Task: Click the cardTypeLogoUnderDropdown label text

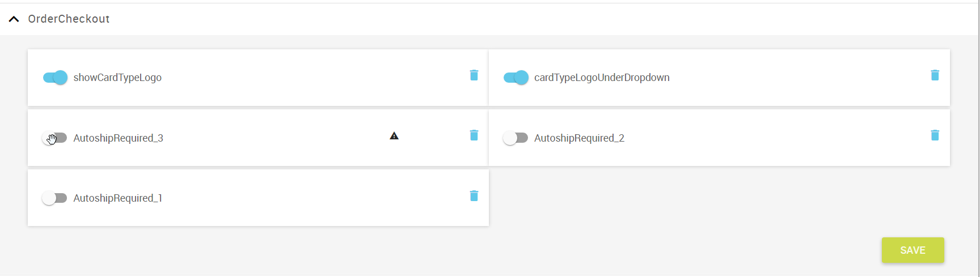Action: (x=602, y=78)
